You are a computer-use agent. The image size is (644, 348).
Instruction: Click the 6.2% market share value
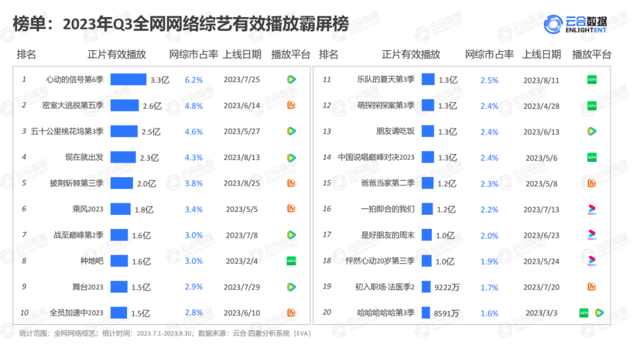194,80
